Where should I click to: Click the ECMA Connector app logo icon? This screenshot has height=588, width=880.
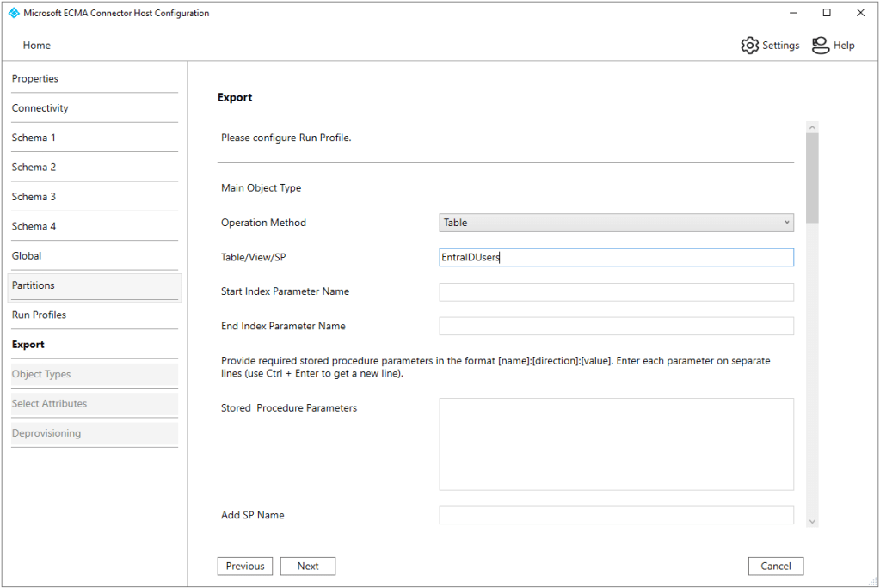coord(14,14)
